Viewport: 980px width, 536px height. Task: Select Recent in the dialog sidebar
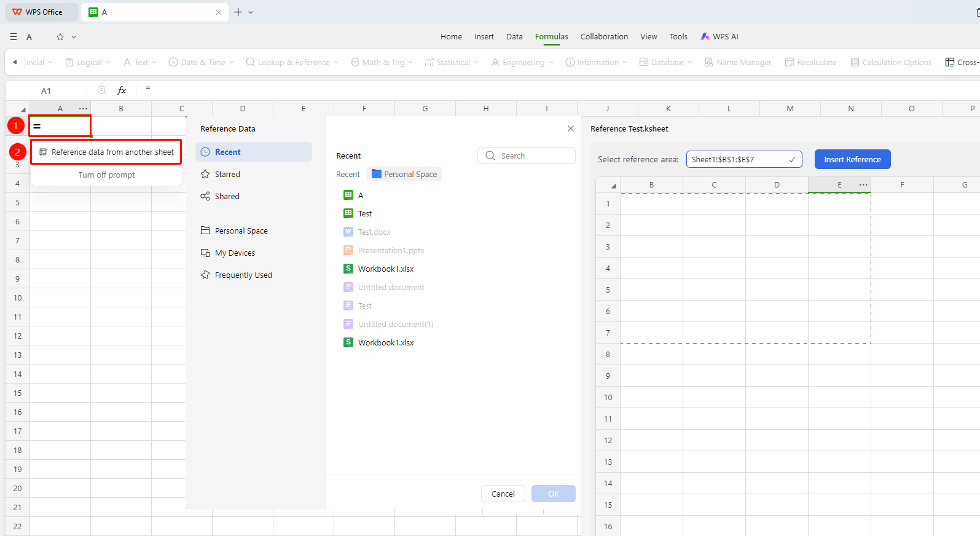254,152
